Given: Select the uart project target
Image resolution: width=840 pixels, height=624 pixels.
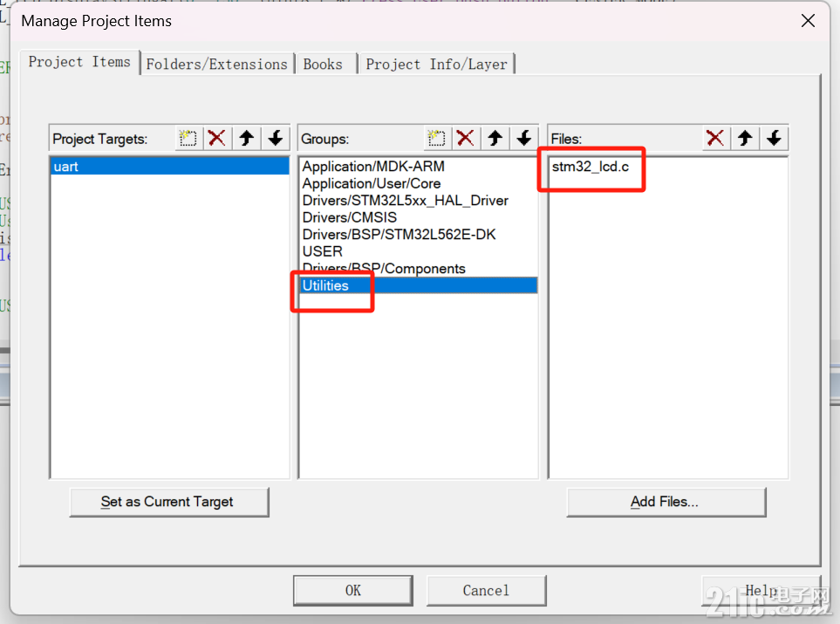Looking at the screenshot, I should point(170,167).
